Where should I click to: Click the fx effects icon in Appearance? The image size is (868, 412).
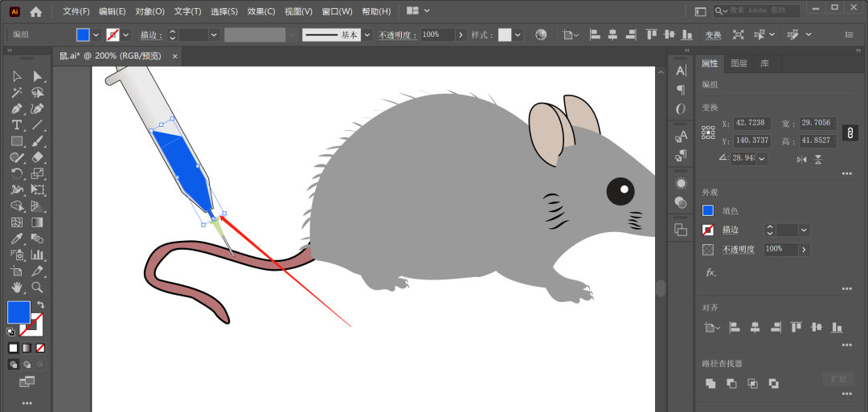coord(710,272)
